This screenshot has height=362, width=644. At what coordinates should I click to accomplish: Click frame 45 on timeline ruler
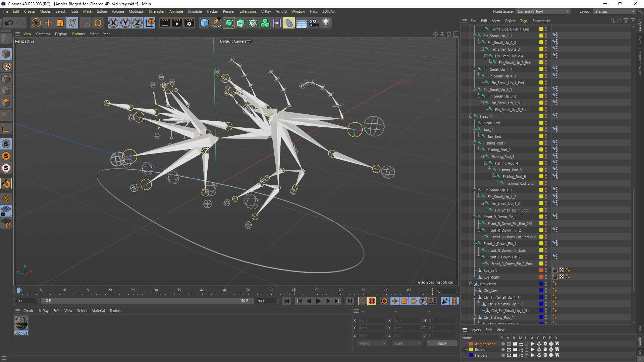pyautogui.click(x=225, y=290)
